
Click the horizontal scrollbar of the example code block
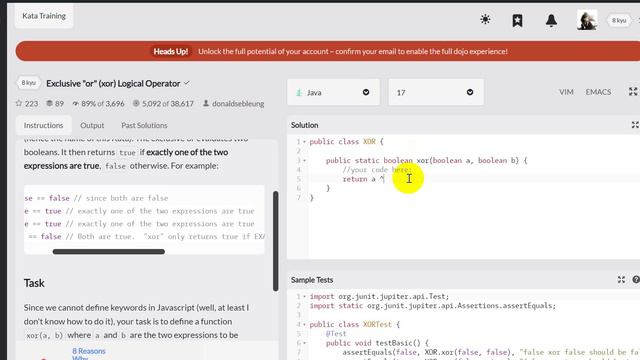109,252
